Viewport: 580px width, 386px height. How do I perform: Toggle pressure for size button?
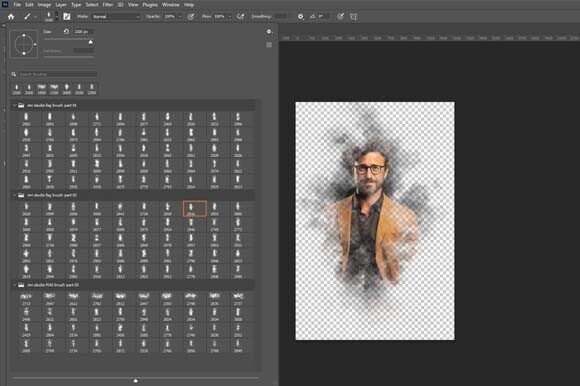pyautogui.click(x=340, y=17)
